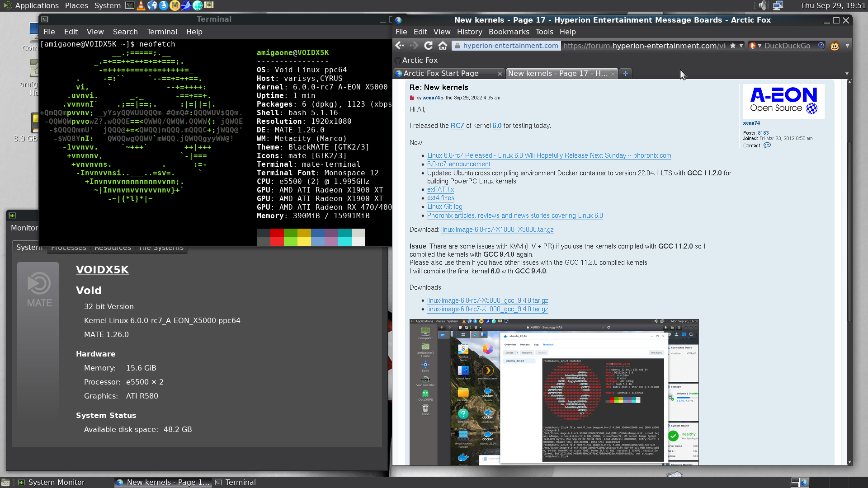868x488 pixels.
Task: Open the Bookmarks menu in Arctic Fox
Action: 509,32
